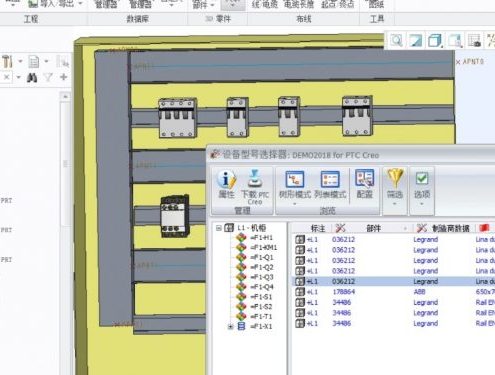The width and height of the screenshot is (495, 375).
Task: Collapse the L1 - 机柜 tree node
Action: [219, 228]
